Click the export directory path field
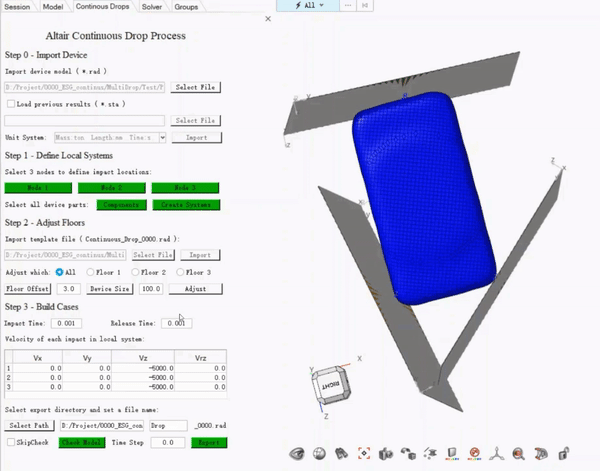This screenshot has height=471, width=600. pos(102,425)
